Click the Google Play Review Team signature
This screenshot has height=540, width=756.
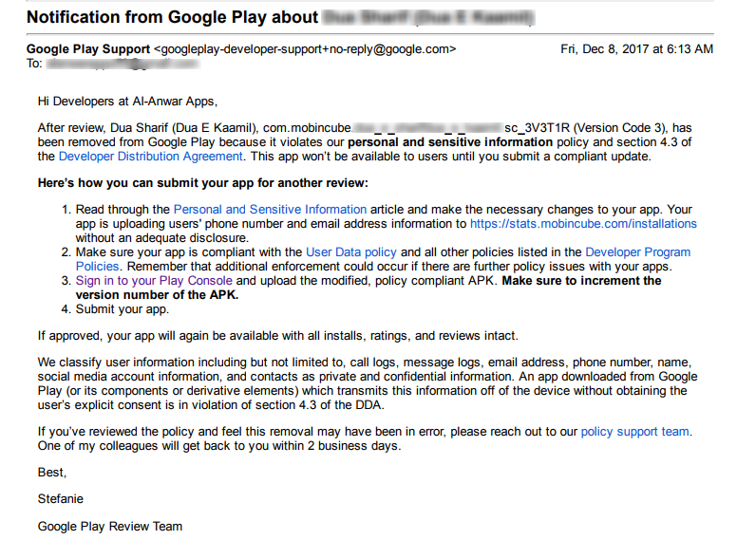coord(110,527)
